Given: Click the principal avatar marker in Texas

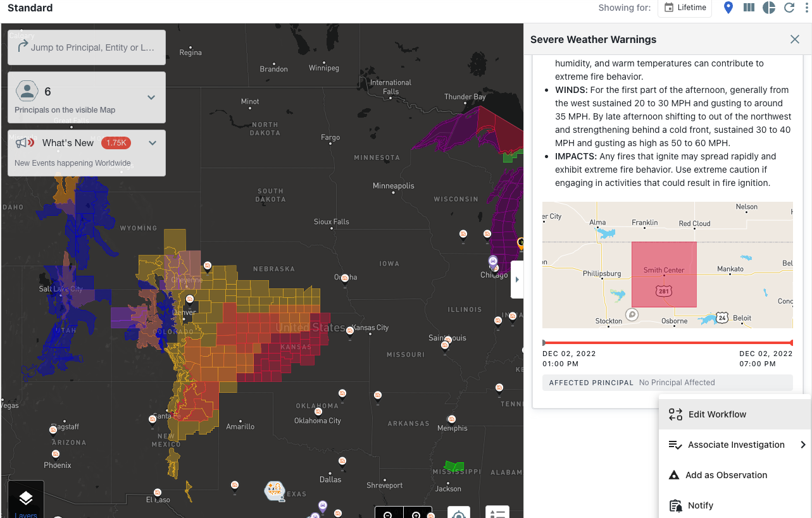Looking at the screenshot, I should (274, 490).
